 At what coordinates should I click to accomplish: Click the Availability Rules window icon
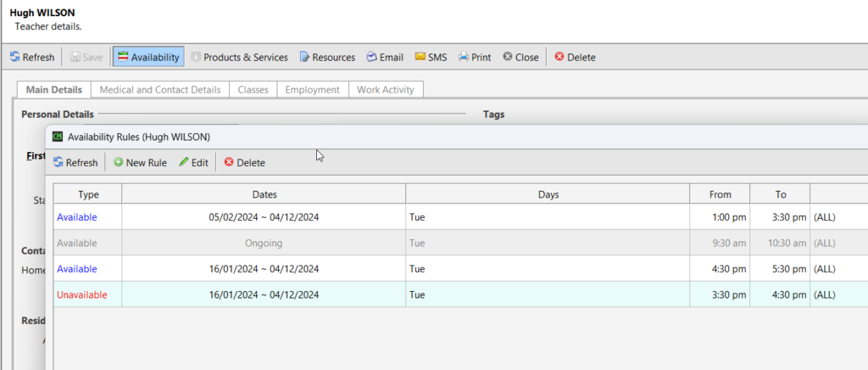coord(57,137)
